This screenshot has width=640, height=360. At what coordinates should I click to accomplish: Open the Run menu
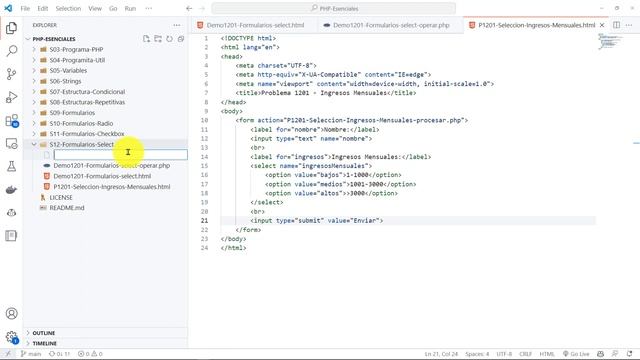[x=130, y=8]
